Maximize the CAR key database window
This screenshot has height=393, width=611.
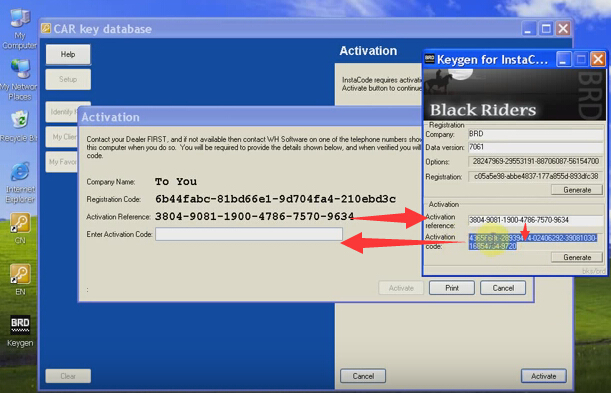[x=546, y=28]
